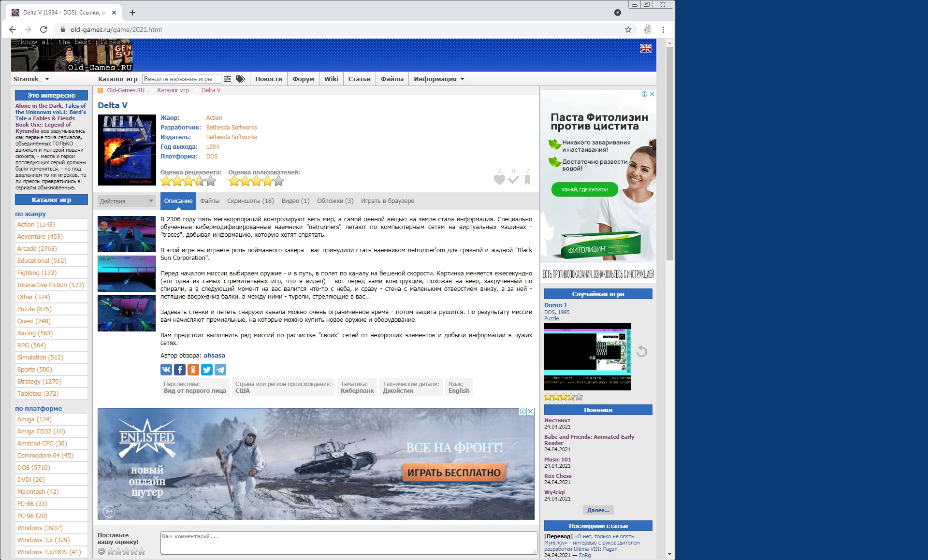The image size is (928, 560).
Task: Toggle the bookmark flag for game
Action: [527, 180]
